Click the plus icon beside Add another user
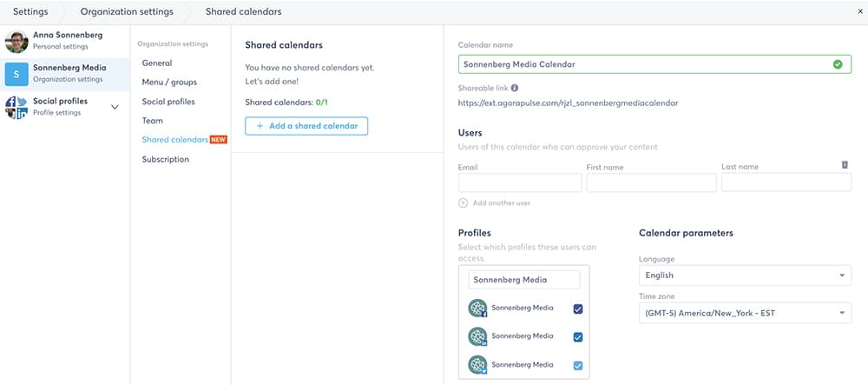Screen dimensions: 868x385 click(x=464, y=202)
